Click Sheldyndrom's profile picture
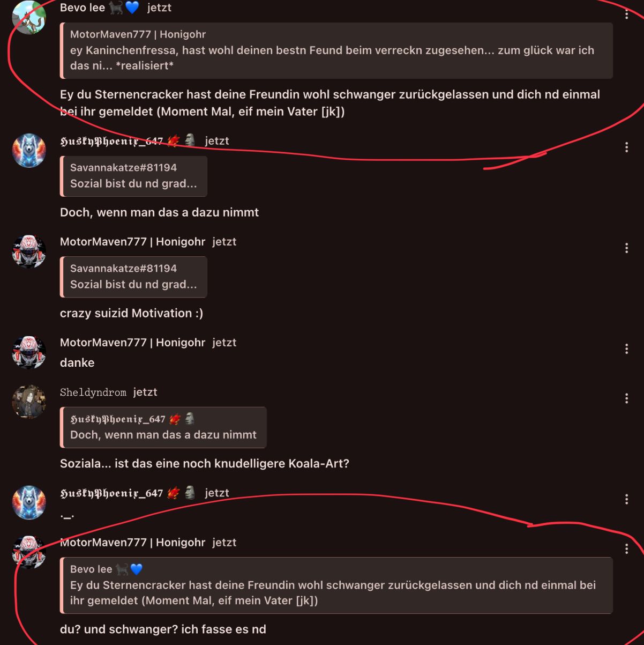The image size is (644, 645). pos(29,402)
